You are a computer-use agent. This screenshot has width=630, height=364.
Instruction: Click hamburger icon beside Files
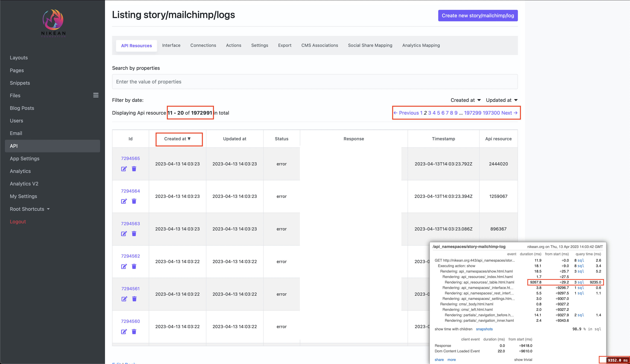pos(96,95)
